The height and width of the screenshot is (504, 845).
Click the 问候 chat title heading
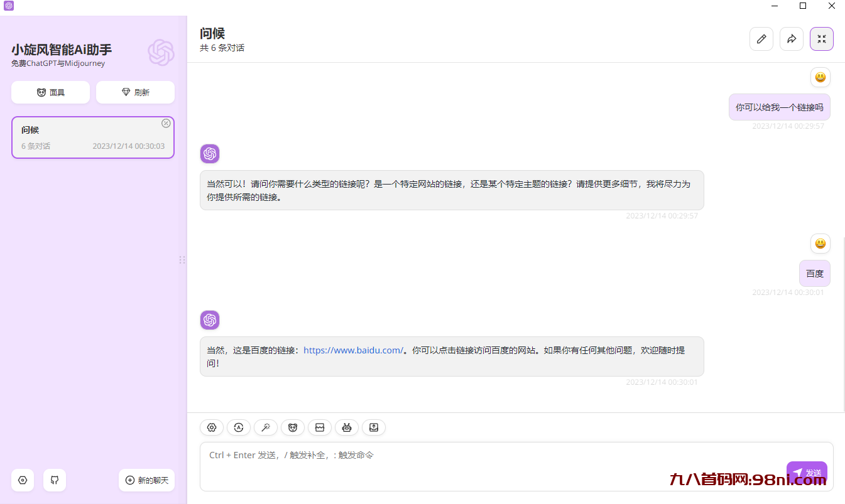[x=212, y=33]
